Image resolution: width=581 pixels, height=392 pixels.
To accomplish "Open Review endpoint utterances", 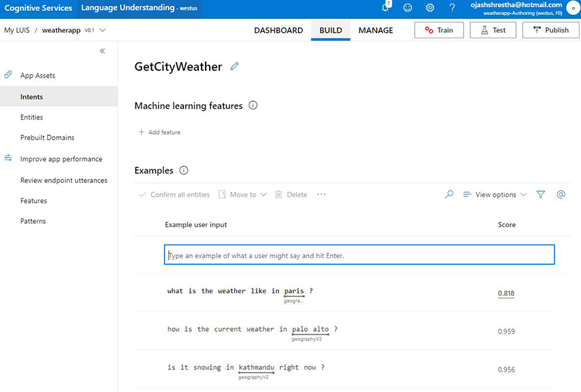I will pyautogui.click(x=64, y=180).
